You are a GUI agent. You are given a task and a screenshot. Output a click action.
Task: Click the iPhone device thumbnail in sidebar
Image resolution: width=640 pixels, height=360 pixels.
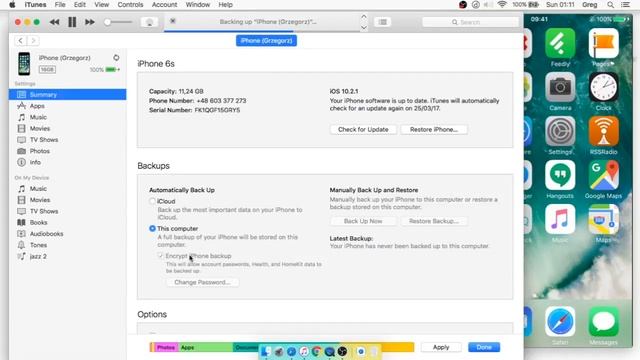click(x=24, y=64)
